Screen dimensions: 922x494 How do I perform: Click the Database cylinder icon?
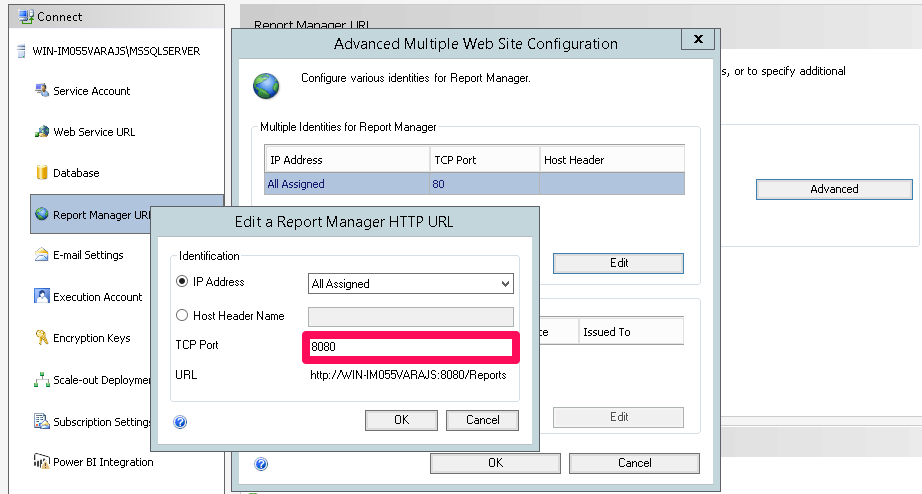(x=41, y=172)
